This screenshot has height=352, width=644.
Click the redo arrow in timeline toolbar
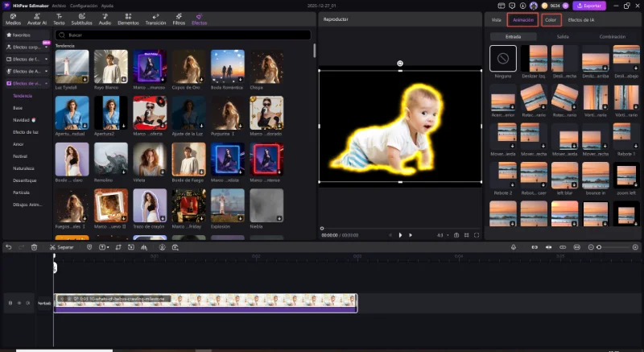[22, 247]
